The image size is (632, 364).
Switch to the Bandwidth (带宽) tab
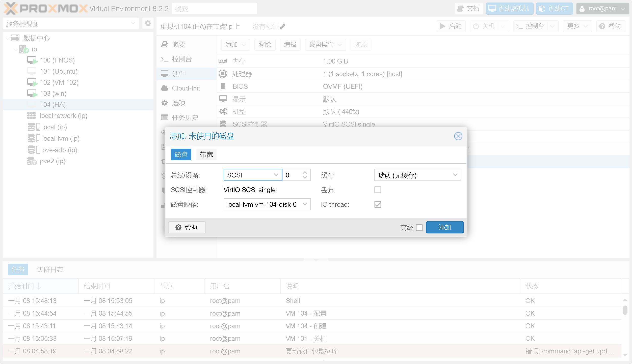(x=206, y=155)
